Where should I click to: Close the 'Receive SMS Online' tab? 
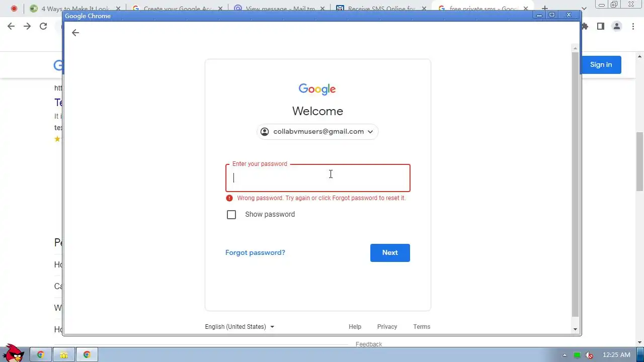point(424,9)
